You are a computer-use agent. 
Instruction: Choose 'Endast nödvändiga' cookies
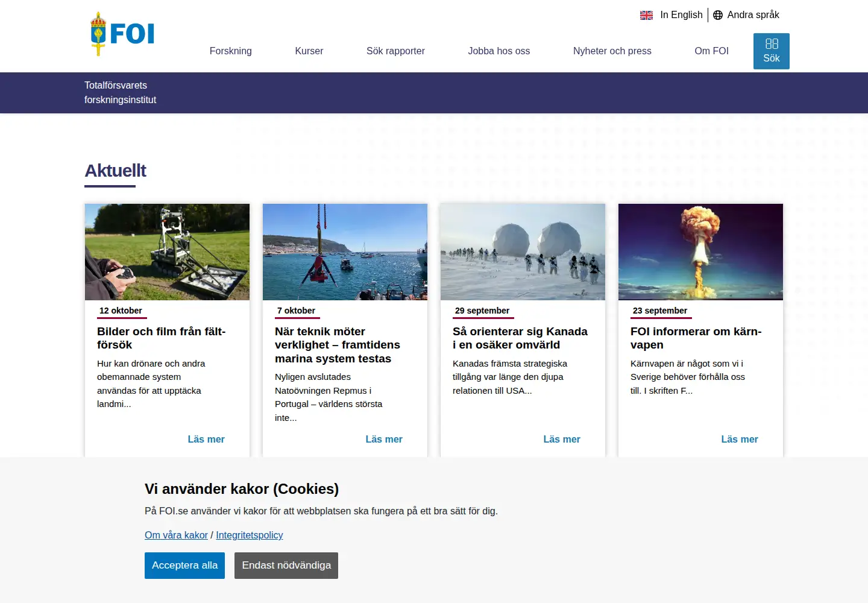coord(286,566)
